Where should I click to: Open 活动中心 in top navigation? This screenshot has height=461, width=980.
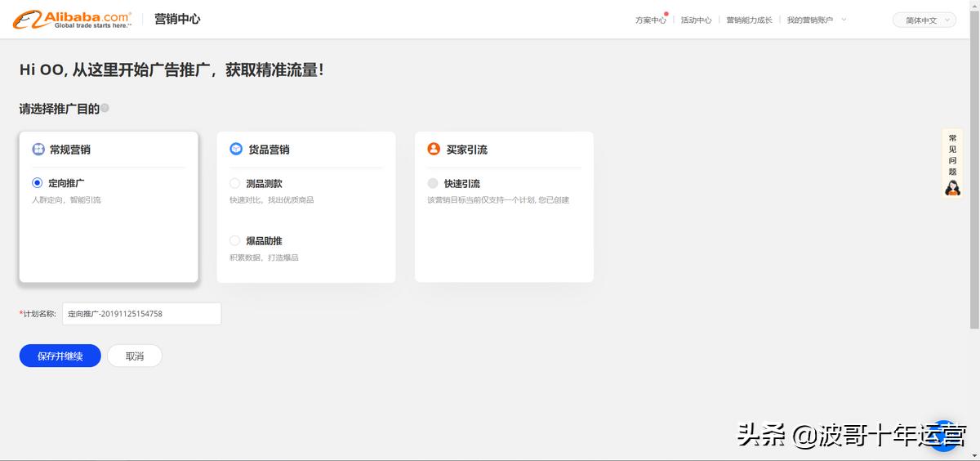(x=696, y=20)
